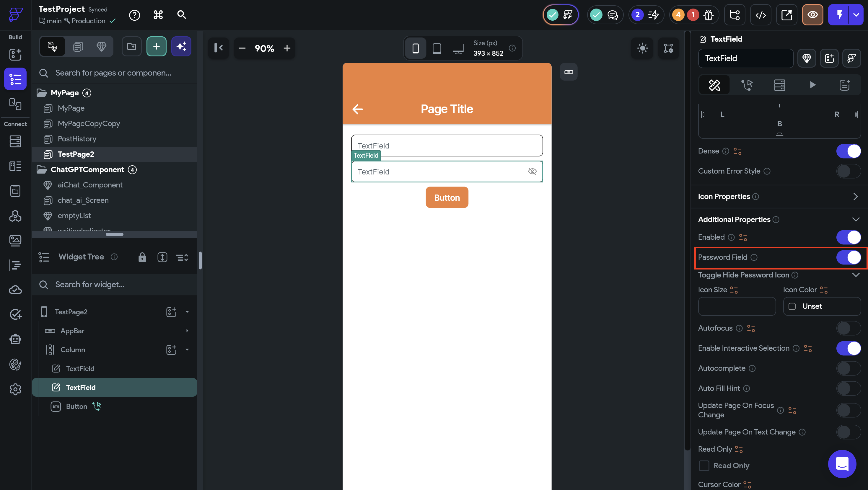Open the Settings gear in left sidebar

coord(15,389)
